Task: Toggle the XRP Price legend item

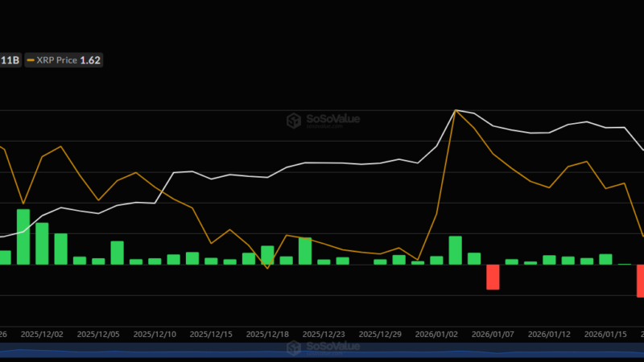Action: coord(64,60)
